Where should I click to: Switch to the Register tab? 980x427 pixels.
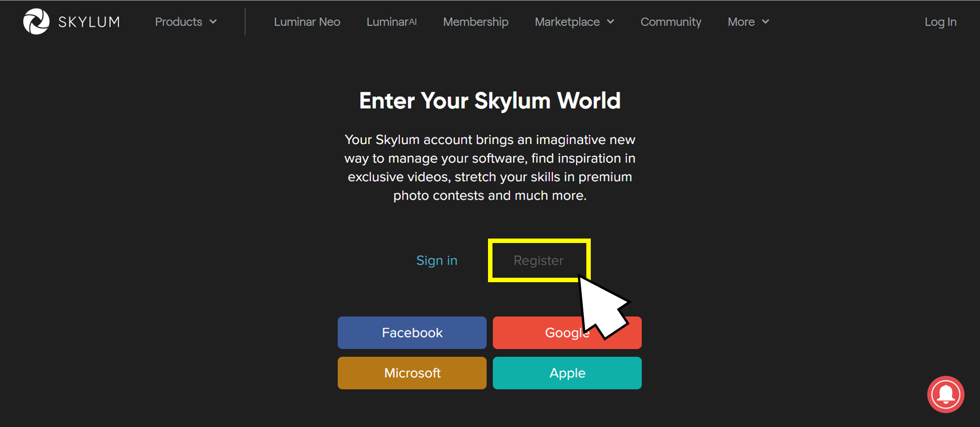click(539, 260)
